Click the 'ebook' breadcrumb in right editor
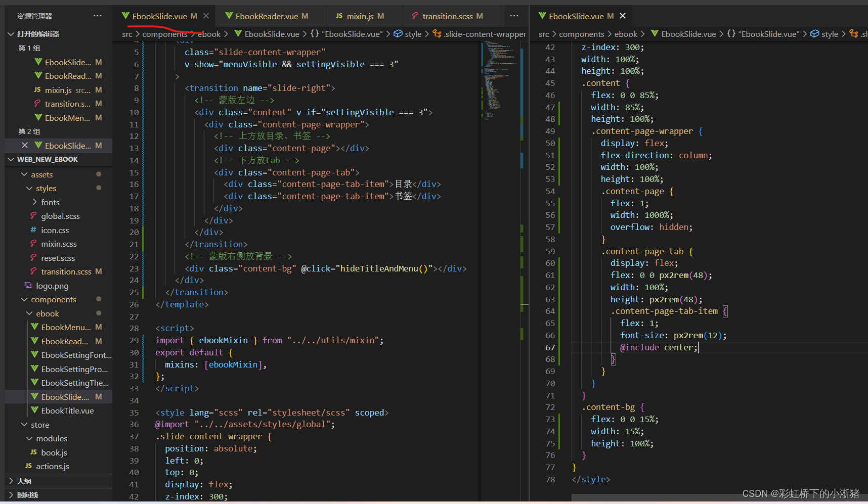 626,34
